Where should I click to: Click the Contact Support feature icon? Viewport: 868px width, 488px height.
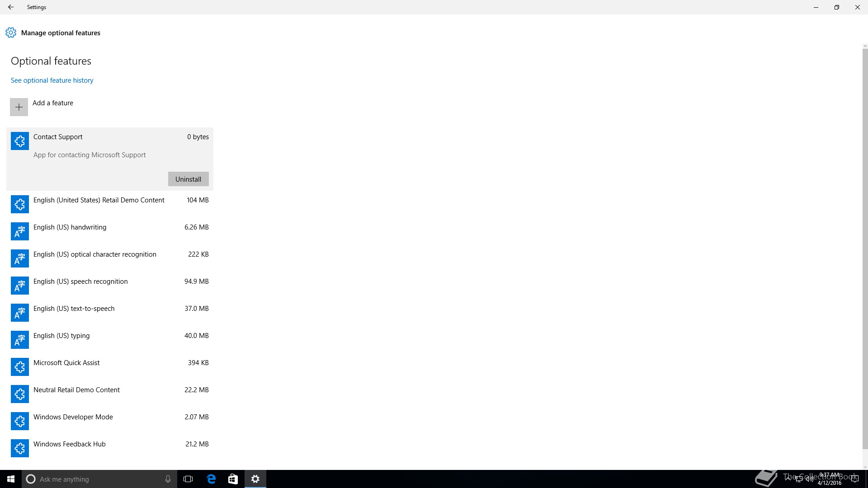19,141
